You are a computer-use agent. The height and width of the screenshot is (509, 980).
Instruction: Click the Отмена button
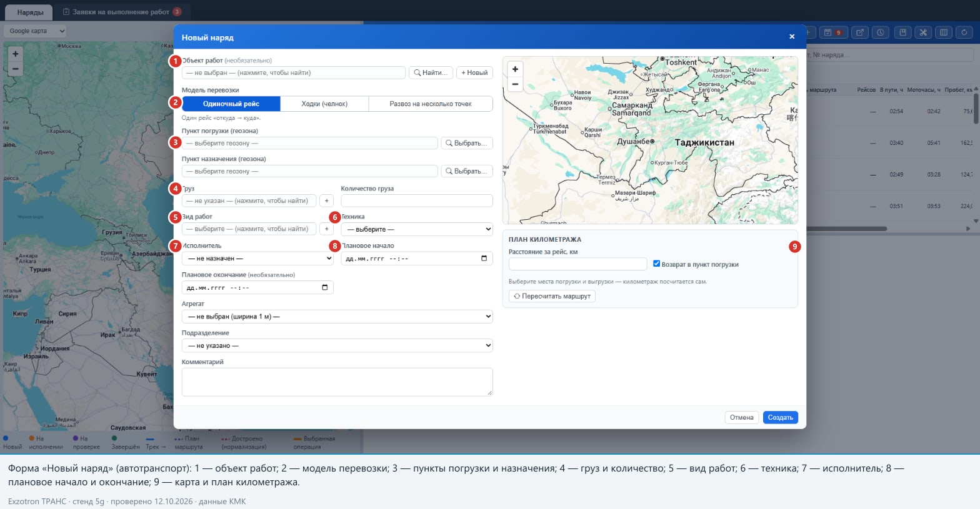[x=742, y=417]
